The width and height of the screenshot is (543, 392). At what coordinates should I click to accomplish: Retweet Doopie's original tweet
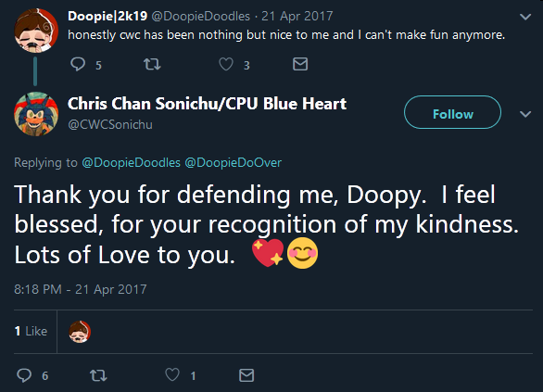(x=152, y=64)
